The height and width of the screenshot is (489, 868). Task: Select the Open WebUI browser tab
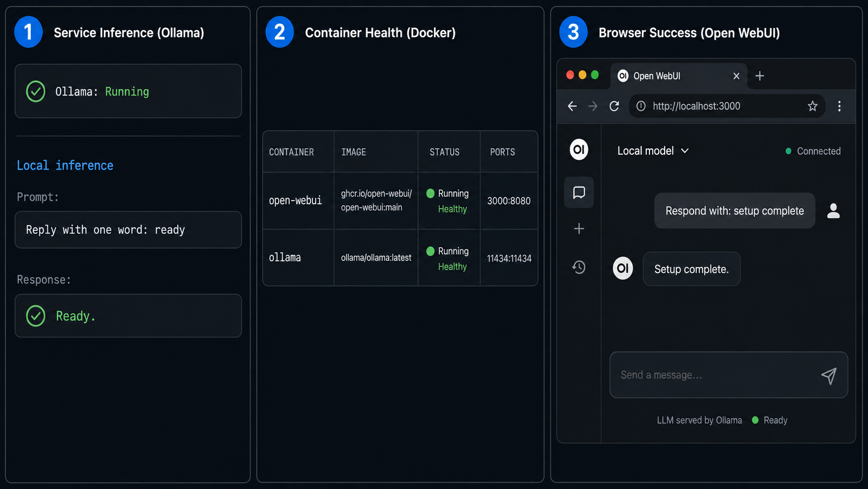(679, 76)
